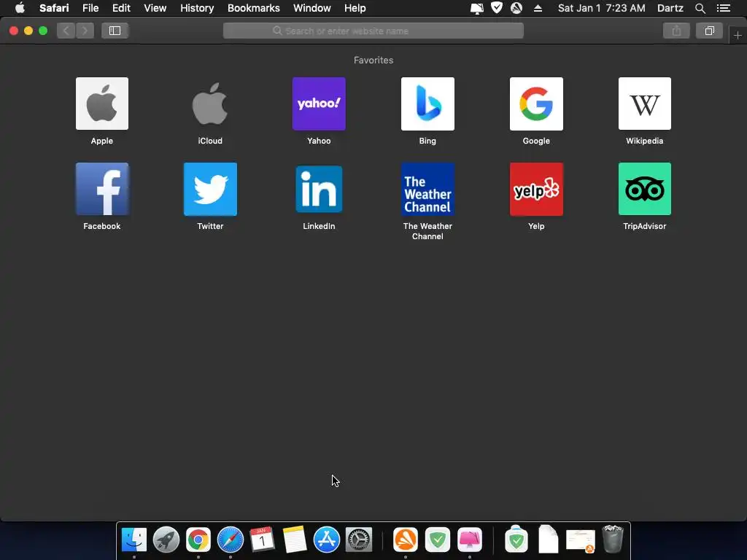Viewport: 747px width, 560px height.
Task: Click the Safari back arrow button
Action: (66, 31)
